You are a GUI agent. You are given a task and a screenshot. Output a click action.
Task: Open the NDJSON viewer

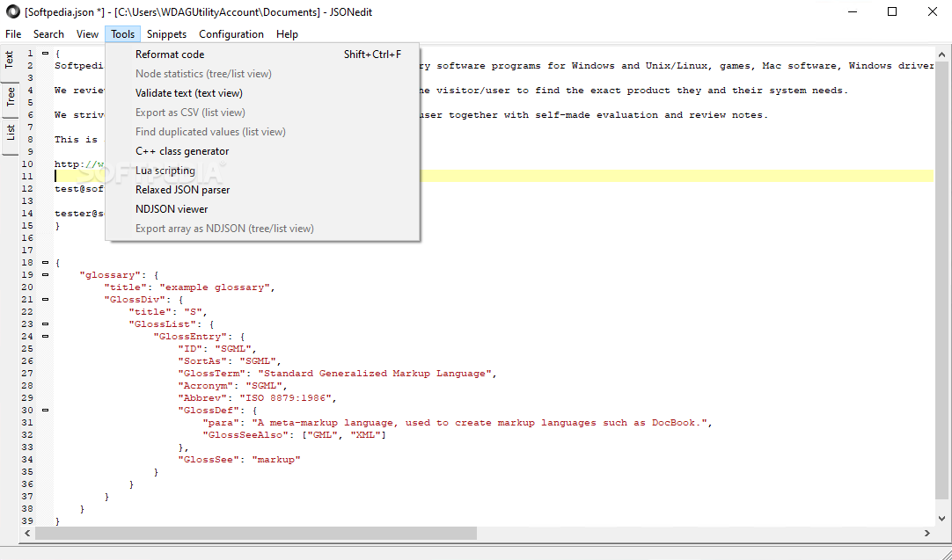[262, 209]
